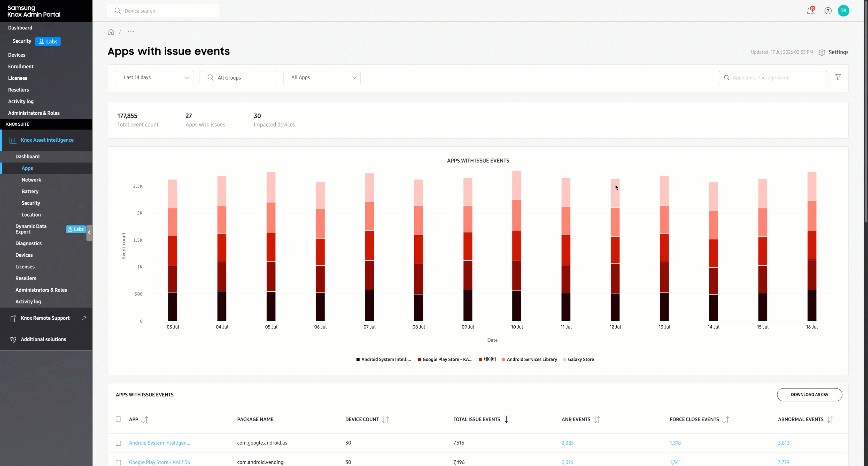
Task: Open Diagnostics in the sidebar
Action: pyautogui.click(x=29, y=243)
